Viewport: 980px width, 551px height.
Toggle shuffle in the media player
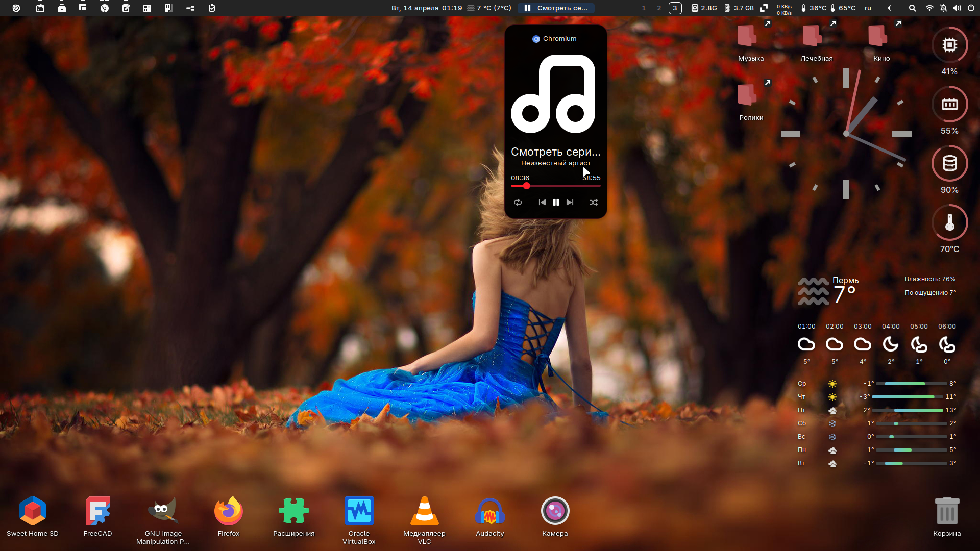tap(594, 203)
